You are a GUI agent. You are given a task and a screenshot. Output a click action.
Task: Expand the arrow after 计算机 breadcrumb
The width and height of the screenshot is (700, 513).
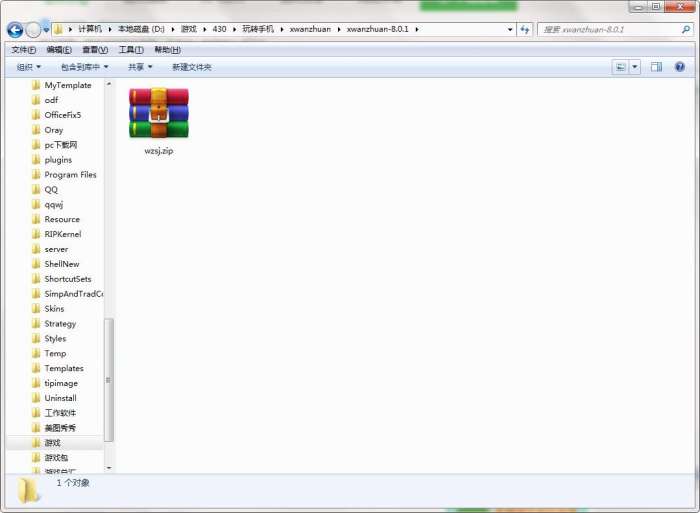point(110,29)
